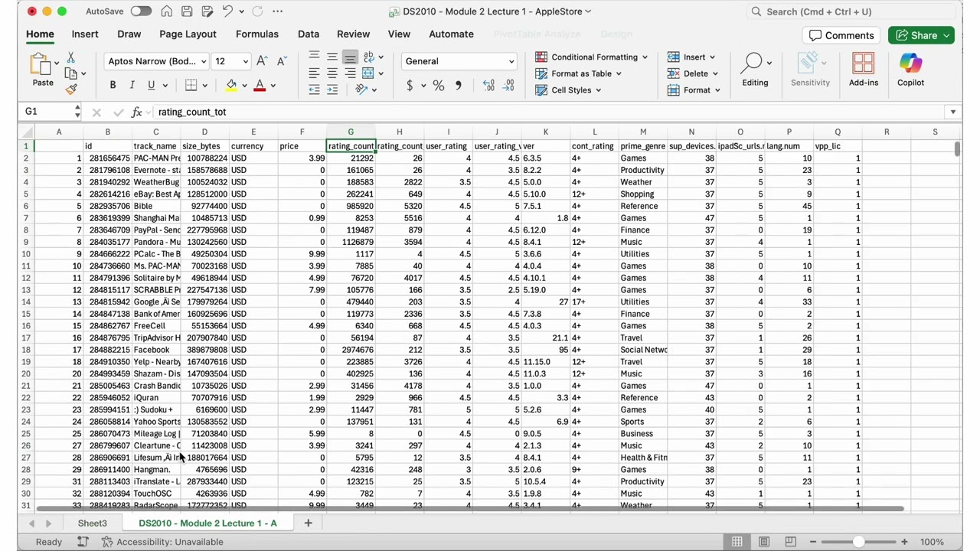Toggle Align Left for text

[314, 73]
